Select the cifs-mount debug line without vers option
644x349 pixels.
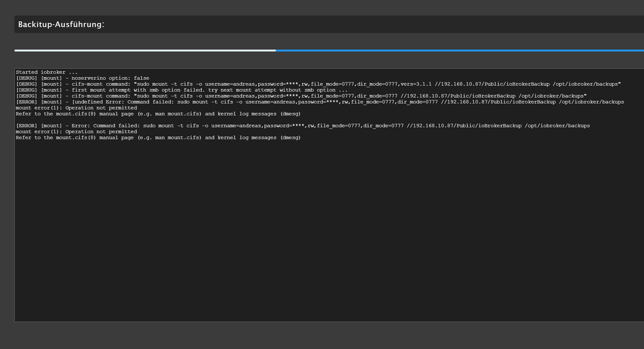coord(301,96)
